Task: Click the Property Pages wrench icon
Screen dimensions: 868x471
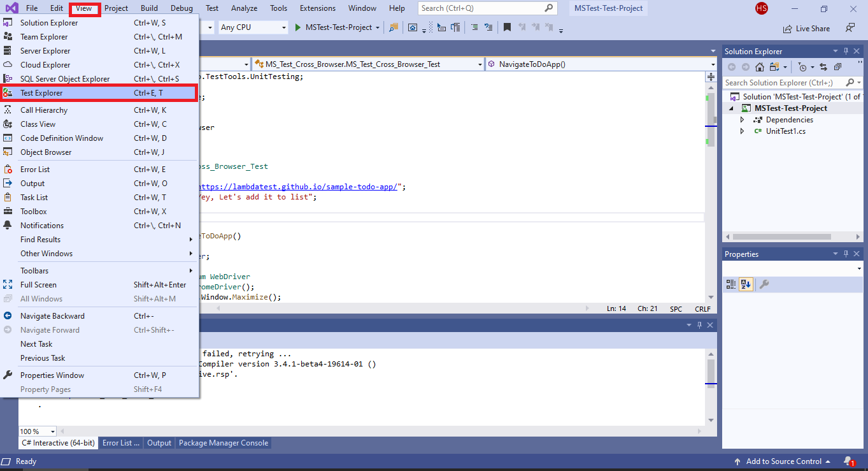Action: tap(764, 284)
